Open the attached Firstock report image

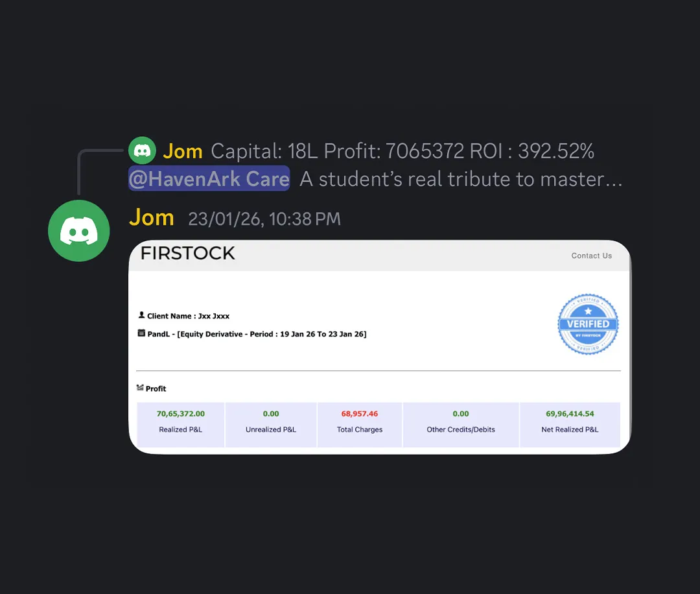[380, 347]
